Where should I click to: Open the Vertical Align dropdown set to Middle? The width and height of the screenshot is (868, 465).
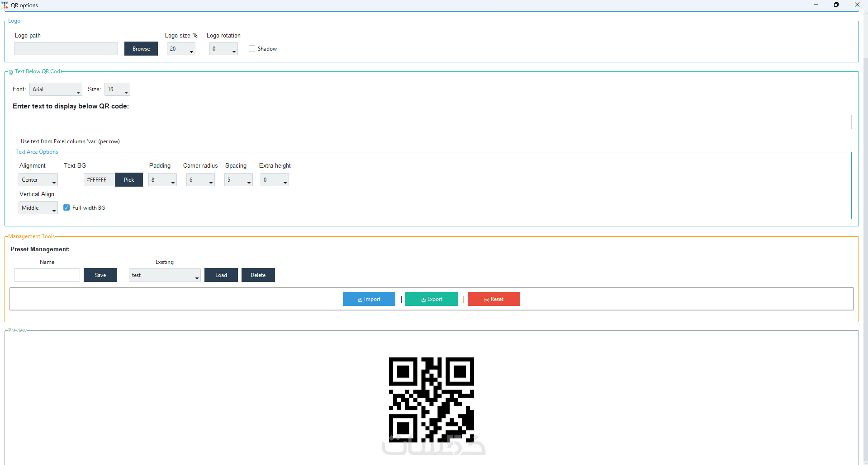38,208
